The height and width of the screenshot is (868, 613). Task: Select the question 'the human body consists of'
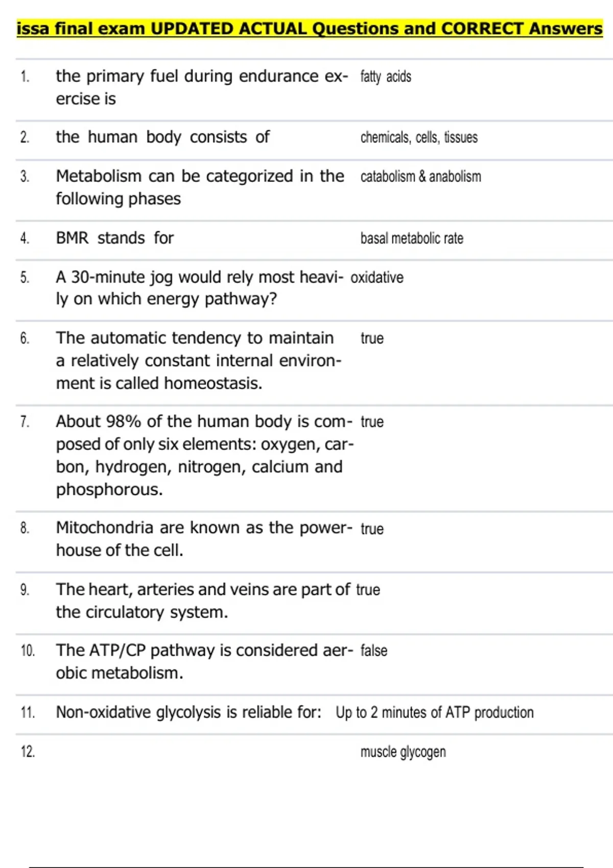162,137
